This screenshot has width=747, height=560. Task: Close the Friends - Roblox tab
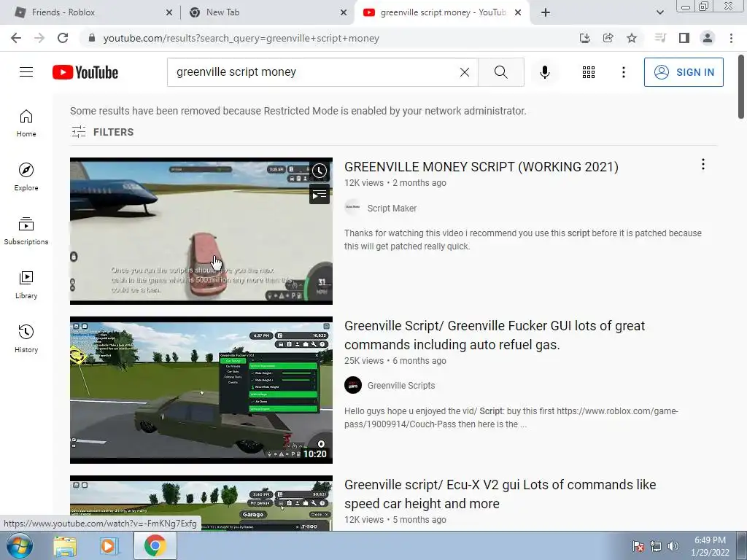coord(169,13)
